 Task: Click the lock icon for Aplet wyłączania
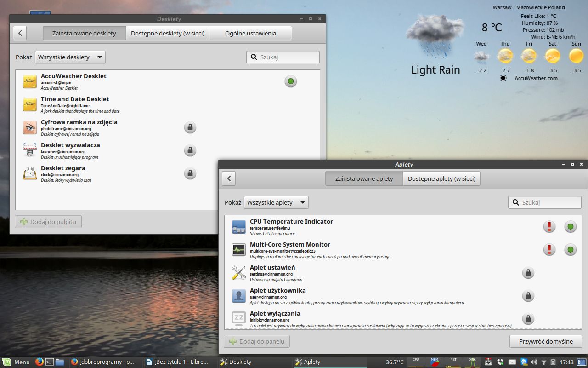(x=528, y=318)
